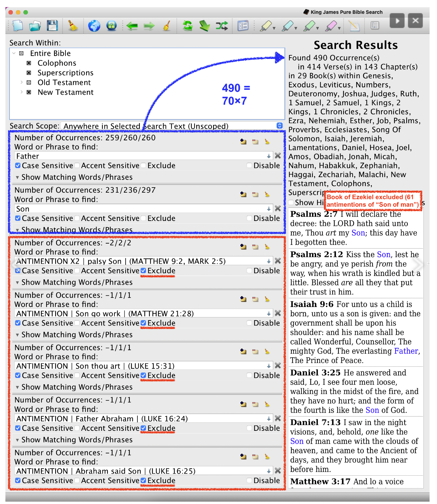The height and width of the screenshot is (504, 437).
Task: Click the macOS green zoom window button
Action: click(26, 12)
